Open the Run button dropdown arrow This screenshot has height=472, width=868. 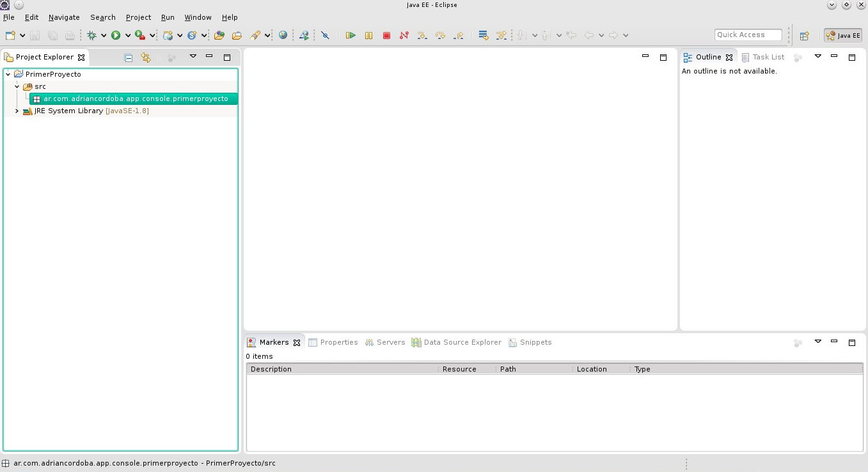[127, 35]
